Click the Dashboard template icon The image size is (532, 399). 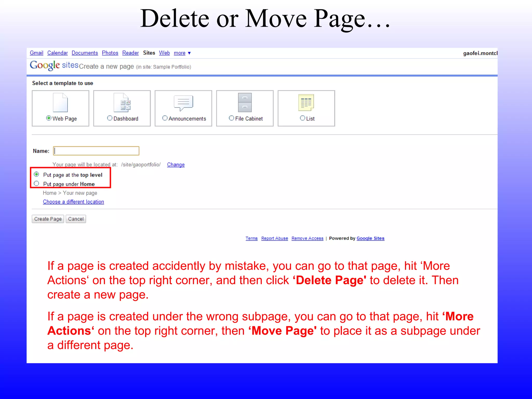[122, 103]
